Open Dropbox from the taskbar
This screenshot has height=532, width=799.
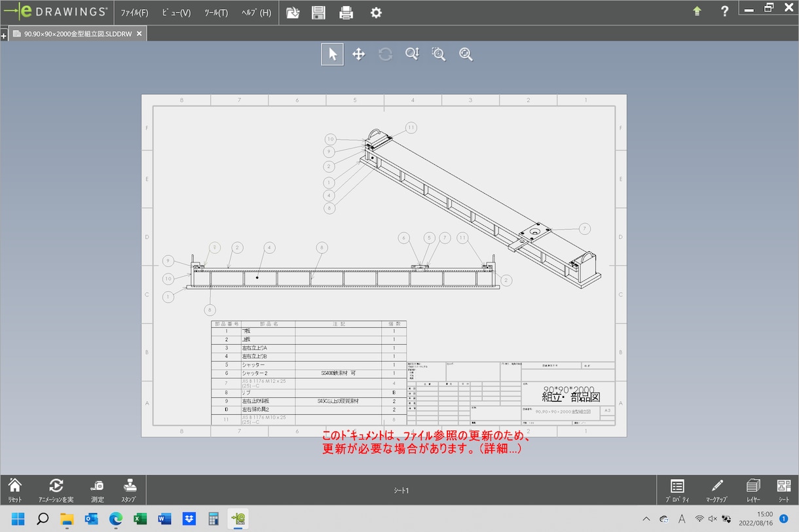point(189,519)
